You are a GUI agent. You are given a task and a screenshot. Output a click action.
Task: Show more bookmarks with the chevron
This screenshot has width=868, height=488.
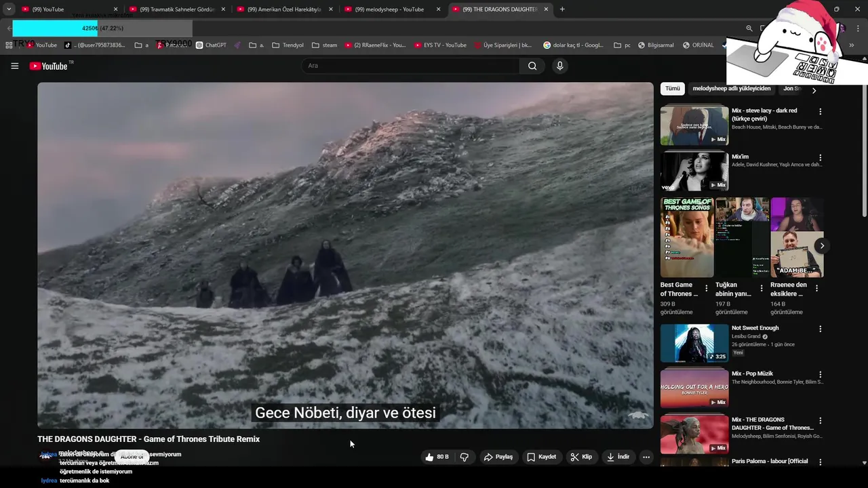coord(851,45)
